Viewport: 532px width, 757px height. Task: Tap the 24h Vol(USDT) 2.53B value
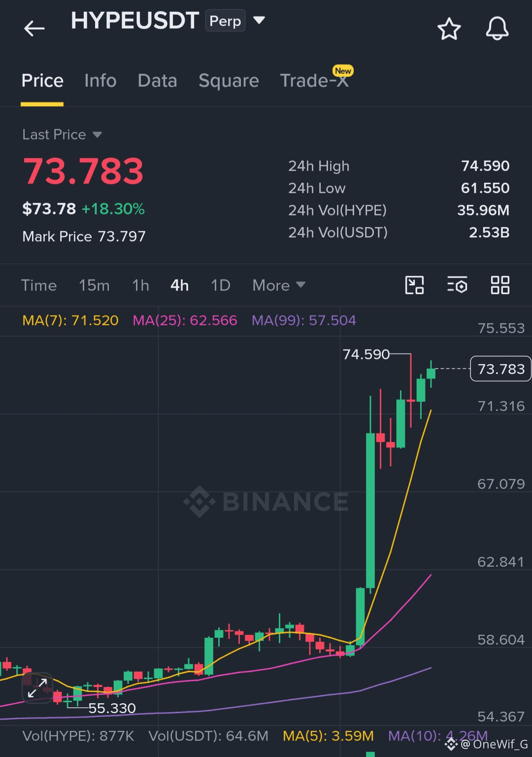pyautogui.click(x=489, y=233)
